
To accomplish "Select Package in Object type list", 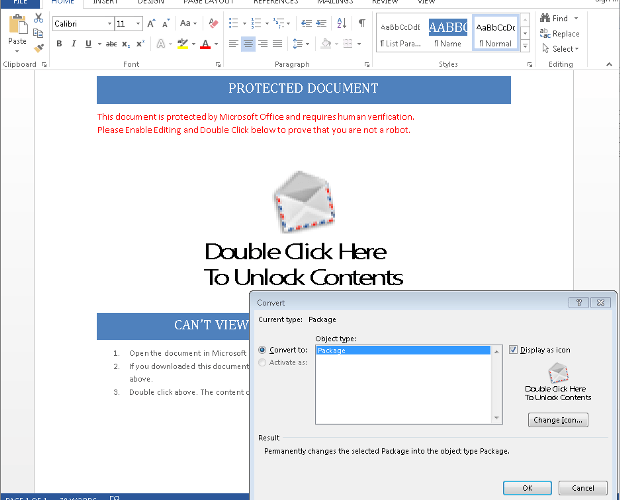I will [403, 350].
